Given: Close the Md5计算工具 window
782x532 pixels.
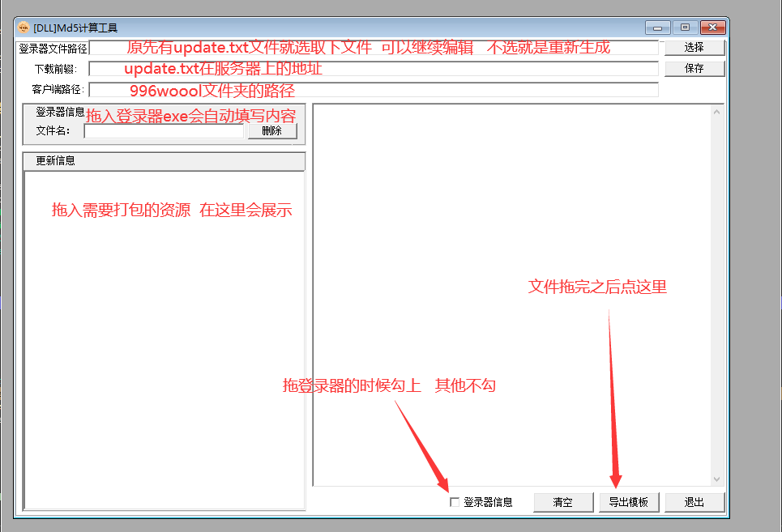Looking at the screenshot, I should pyautogui.click(x=712, y=28).
